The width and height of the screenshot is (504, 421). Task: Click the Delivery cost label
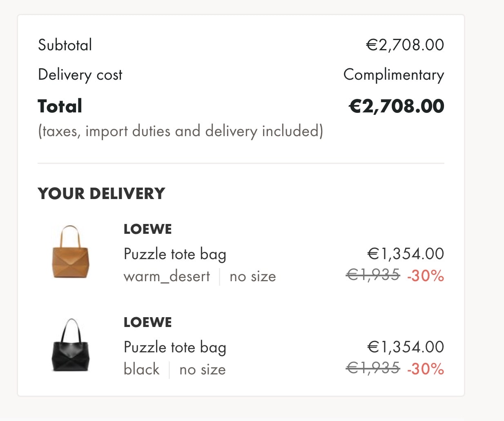(x=80, y=75)
